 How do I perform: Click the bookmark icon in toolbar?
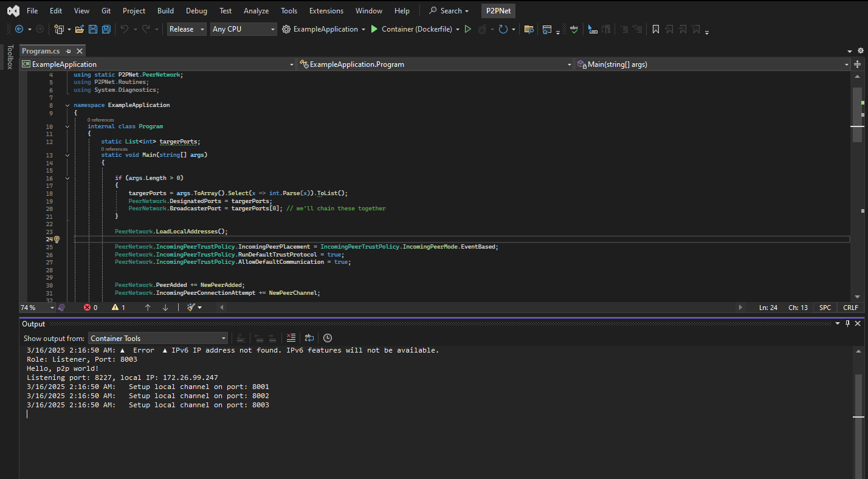(x=656, y=29)
